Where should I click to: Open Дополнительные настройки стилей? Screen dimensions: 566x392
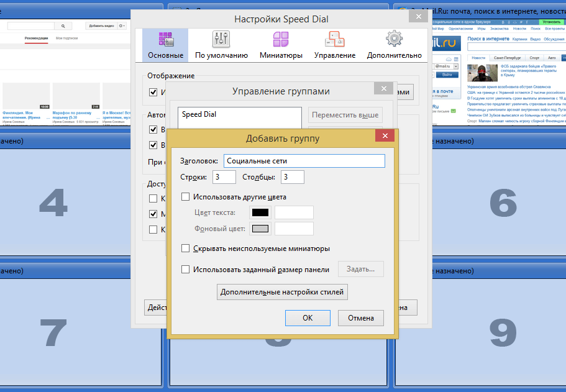(x=282, y=292)
